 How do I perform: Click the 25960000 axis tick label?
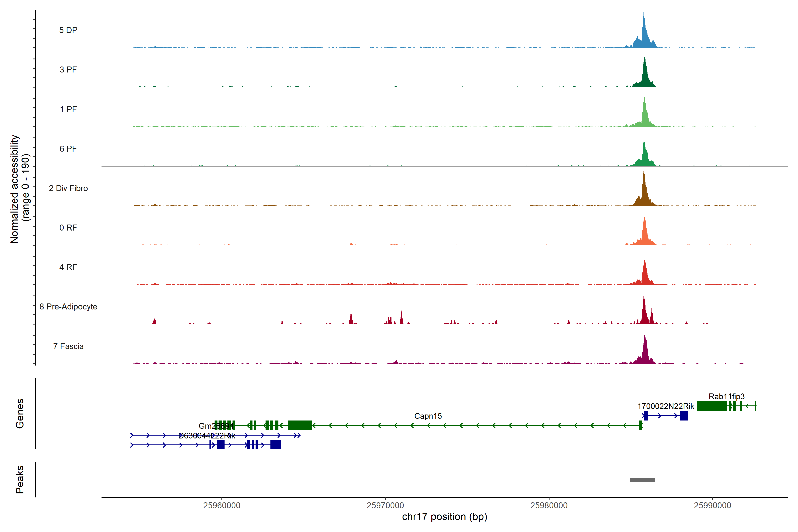click(221, 506)
